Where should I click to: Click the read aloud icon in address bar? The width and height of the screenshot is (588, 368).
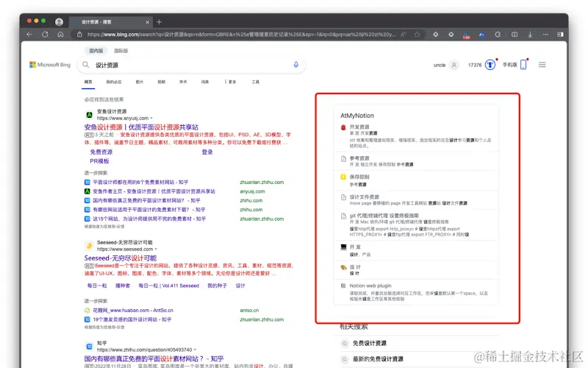[x=403, y=34]
